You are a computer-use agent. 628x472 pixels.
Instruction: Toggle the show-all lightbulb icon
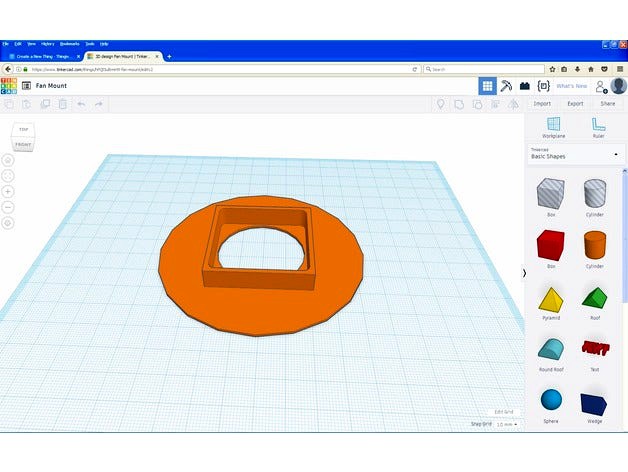pos(440,103)
